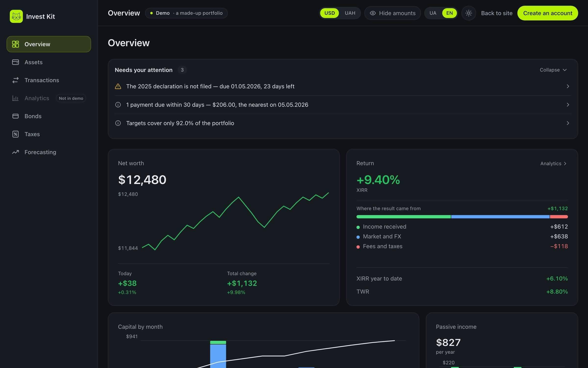Click the Not in demo badge
Image resolution: width=588 pixels, height=368 pixels.
tap(71, 98)
